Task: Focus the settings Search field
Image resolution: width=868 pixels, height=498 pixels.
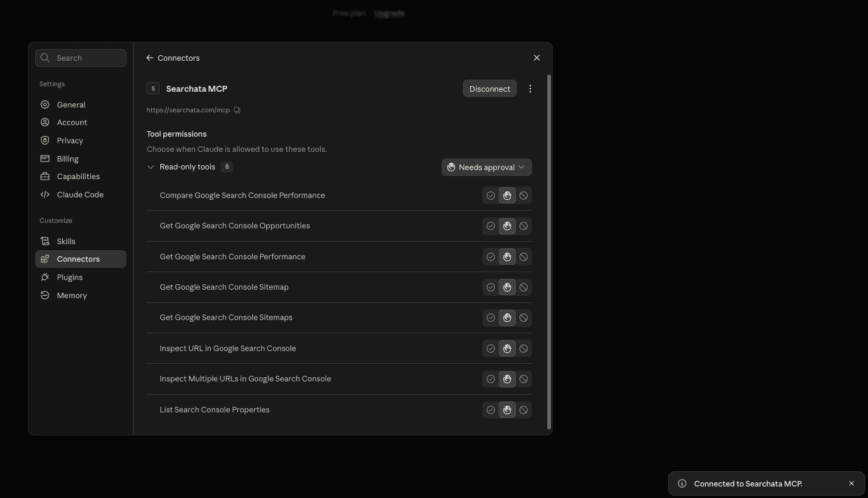Action: pyautogui.click(x=81, y=58)
